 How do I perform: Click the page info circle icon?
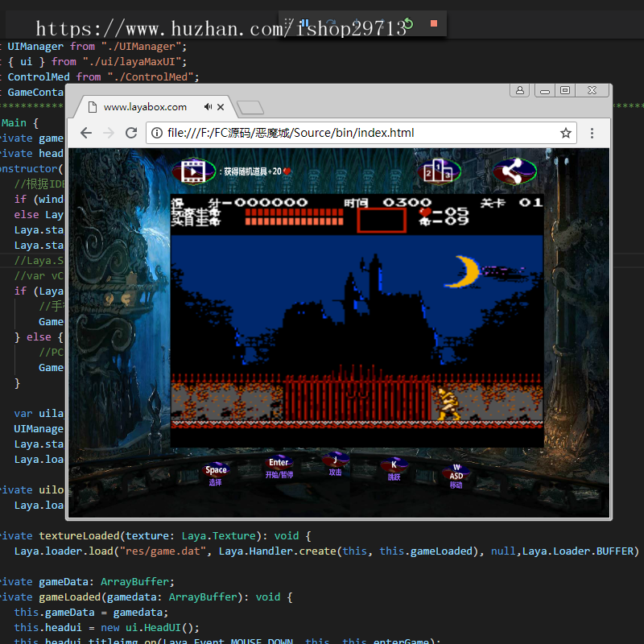click(x=157, y=133)
